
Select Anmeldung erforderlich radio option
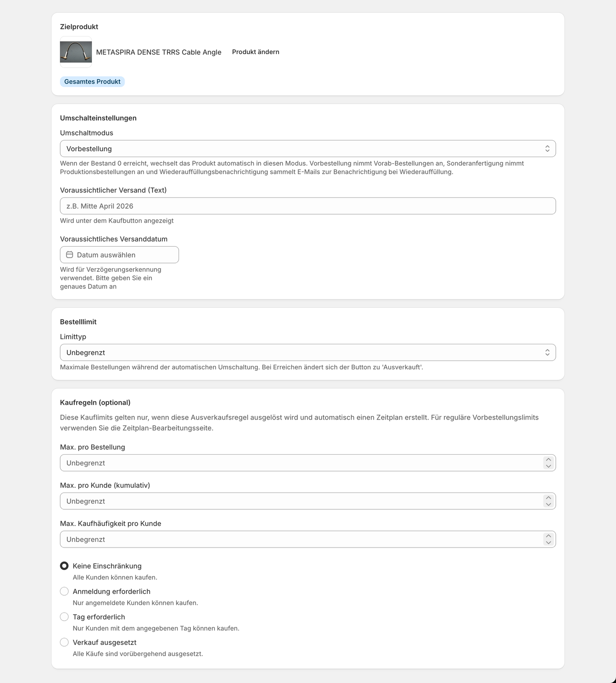click(64, 592)
